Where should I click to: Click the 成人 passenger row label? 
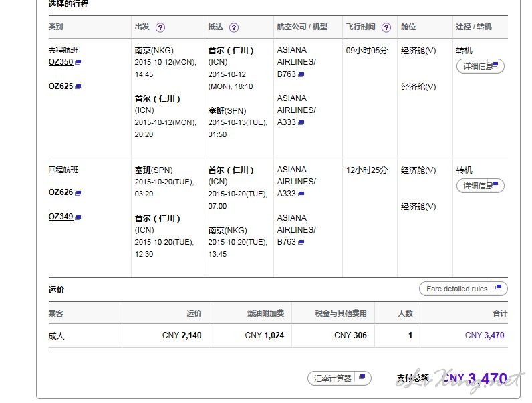(x=56, y=335)
